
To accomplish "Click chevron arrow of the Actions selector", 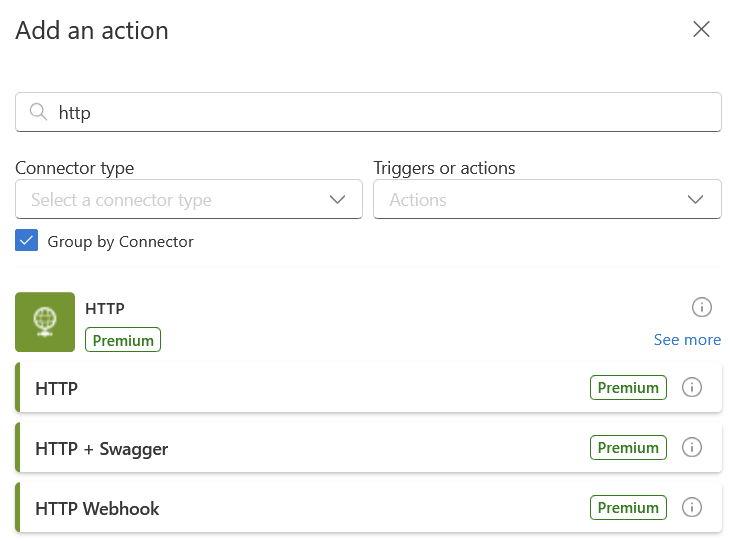I will 695,199.
